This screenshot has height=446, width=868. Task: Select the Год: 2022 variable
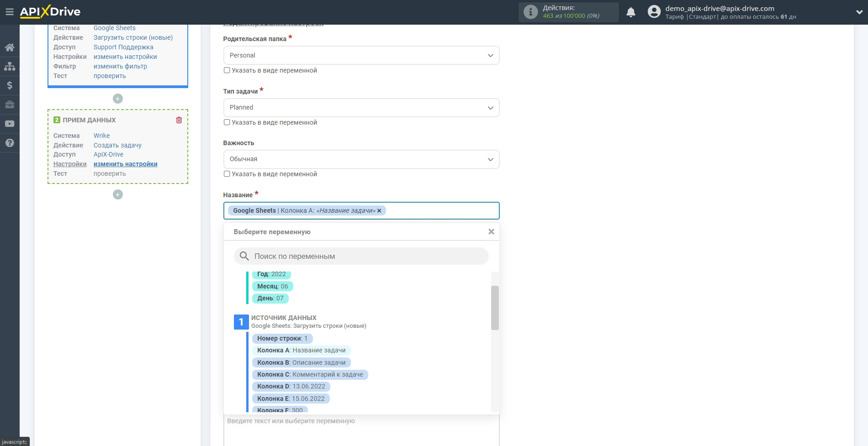(x=271, y=274)
